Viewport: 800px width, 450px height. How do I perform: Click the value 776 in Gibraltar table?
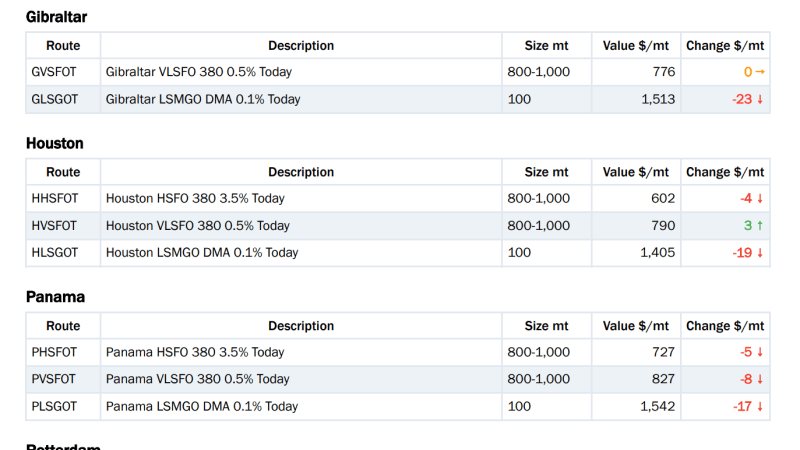pos(664,72)
